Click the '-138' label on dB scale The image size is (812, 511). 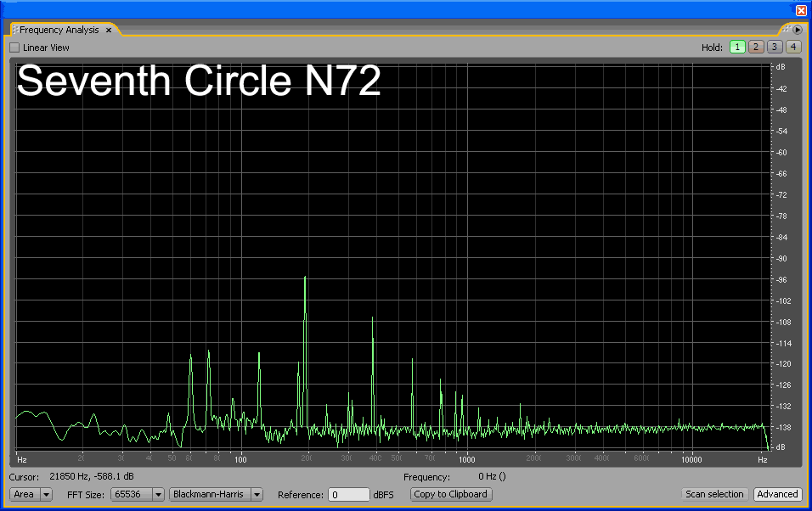click(783, 428)
